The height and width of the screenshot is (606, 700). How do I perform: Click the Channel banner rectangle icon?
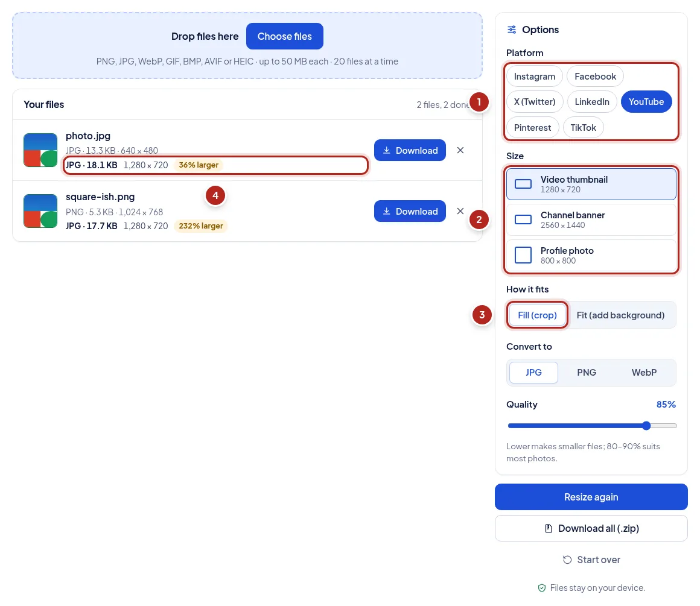pyautogui.click(x=523, y=219)
